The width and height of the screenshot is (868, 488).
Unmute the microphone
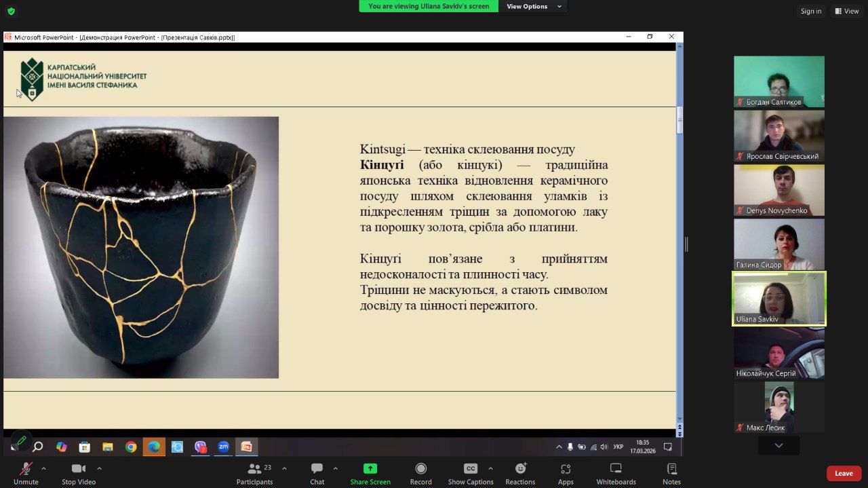pos(26,469)
